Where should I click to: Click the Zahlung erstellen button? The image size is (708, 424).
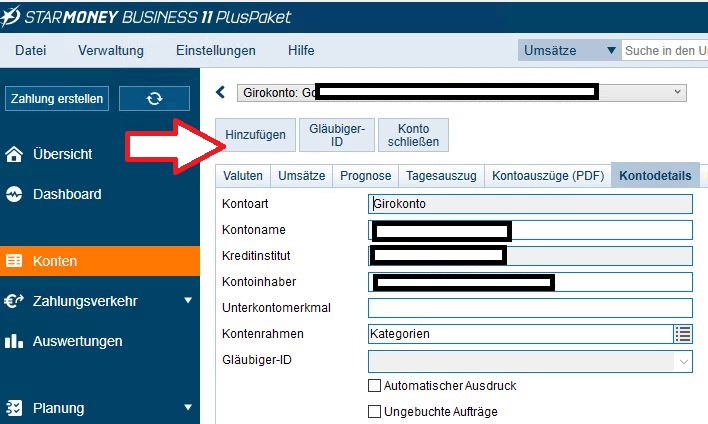(57, 98)
